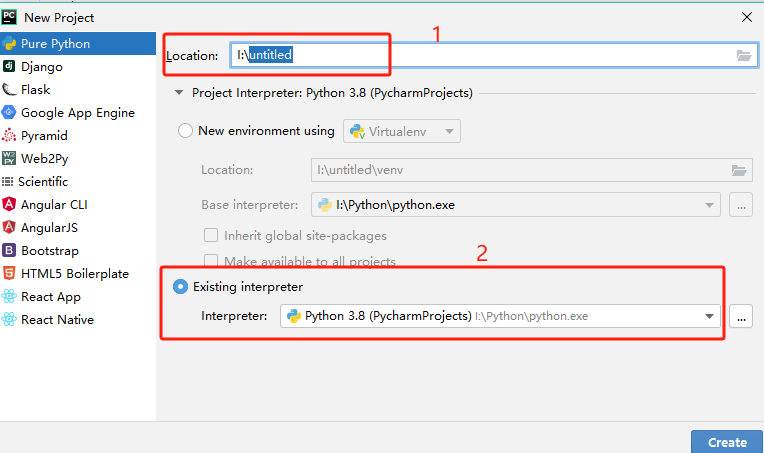The width and height of the screenshot is (764, 453).
Task: Close the New Project dialog
Action: click(x=746, y=17)
